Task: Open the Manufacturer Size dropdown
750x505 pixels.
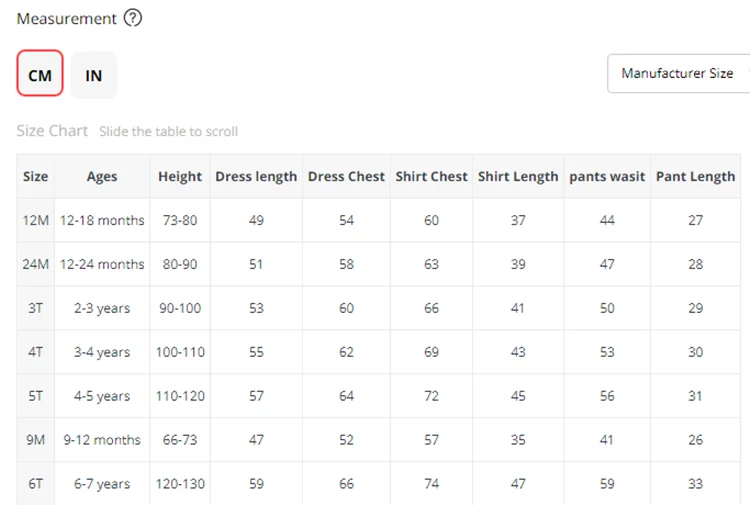Action: tap(678, 73)
